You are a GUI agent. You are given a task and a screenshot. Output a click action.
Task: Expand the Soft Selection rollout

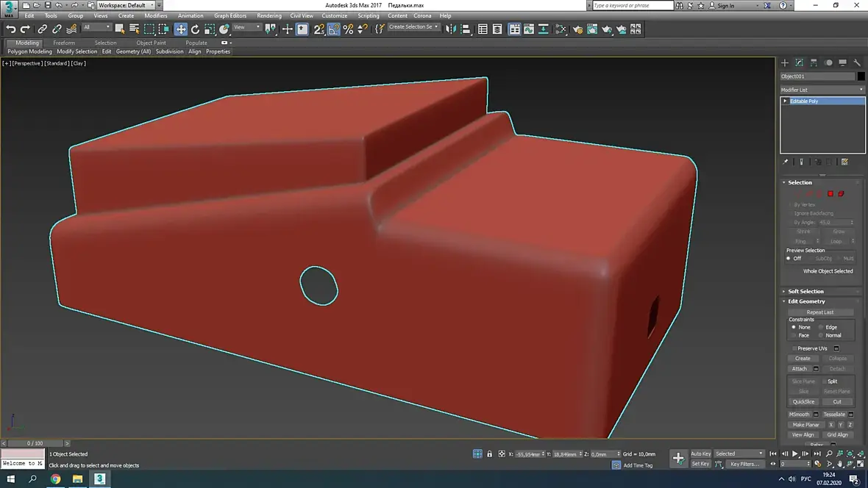pyautogui.click(x=805, y=291)
